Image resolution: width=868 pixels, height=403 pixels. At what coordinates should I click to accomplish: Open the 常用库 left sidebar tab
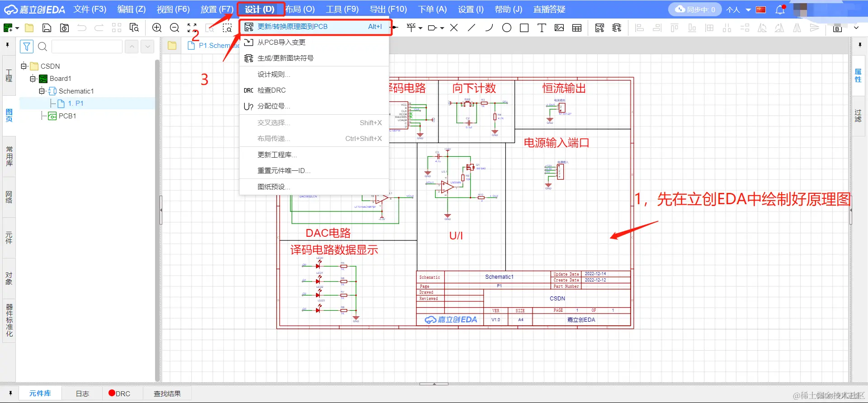coord(9,156)
